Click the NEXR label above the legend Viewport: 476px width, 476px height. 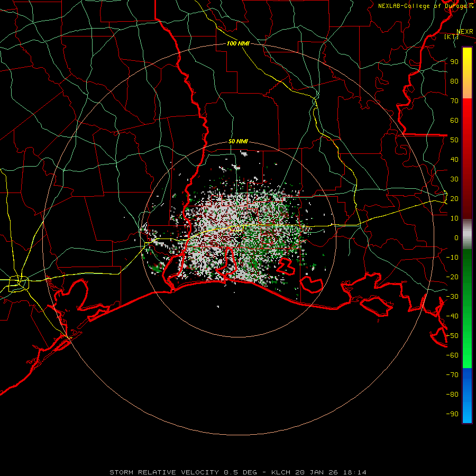click(x=465, y=32)
